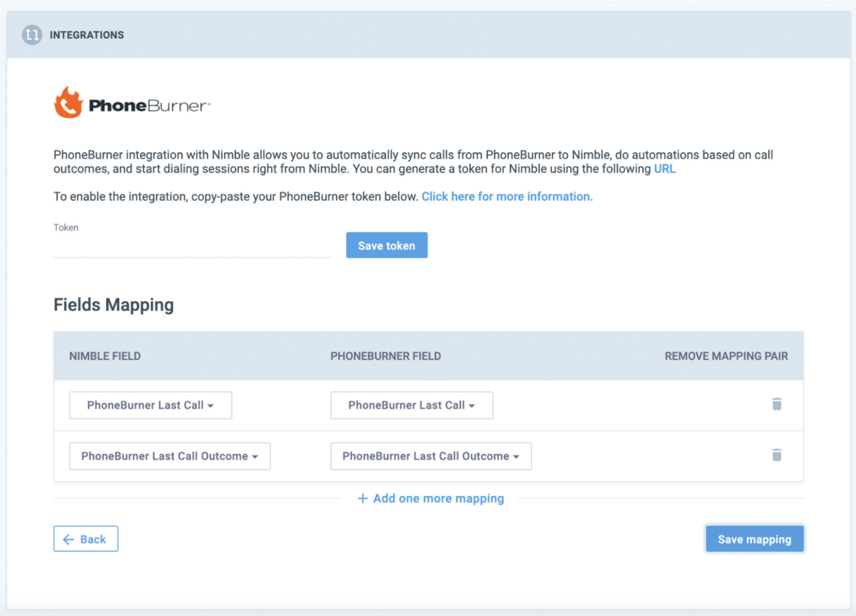Open 'Click here for more information' link

coord(506,197)
